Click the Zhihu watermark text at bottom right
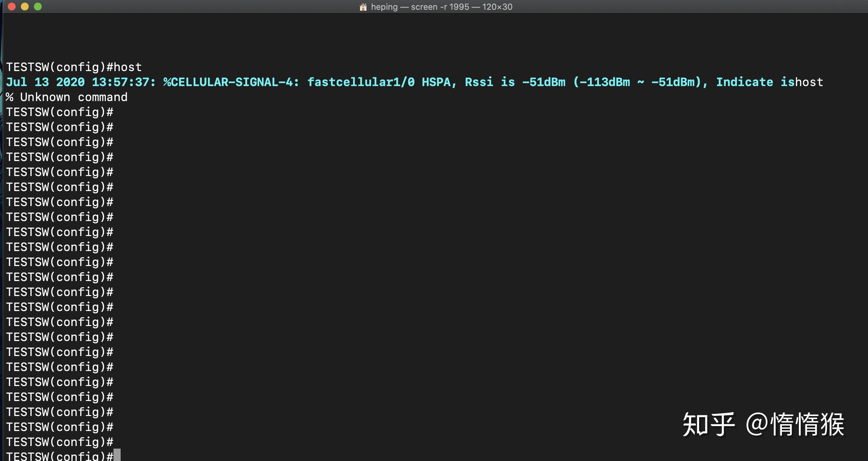868x461 pixels. [763, 424]
